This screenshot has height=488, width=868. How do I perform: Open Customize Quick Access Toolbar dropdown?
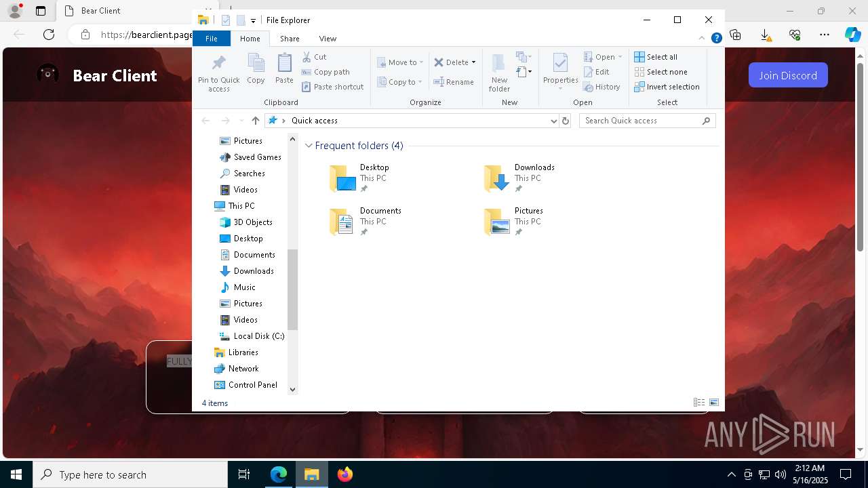click(253, 20)
